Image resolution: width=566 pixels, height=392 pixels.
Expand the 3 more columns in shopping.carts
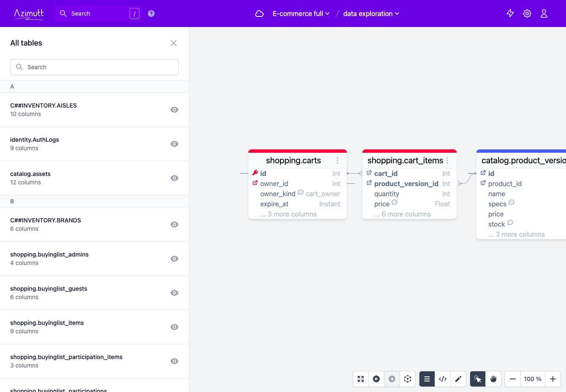[x=288, y=214]
